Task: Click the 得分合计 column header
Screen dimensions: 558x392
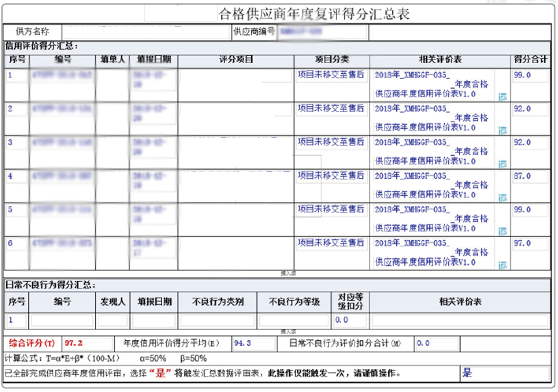Action: (530, 60)
